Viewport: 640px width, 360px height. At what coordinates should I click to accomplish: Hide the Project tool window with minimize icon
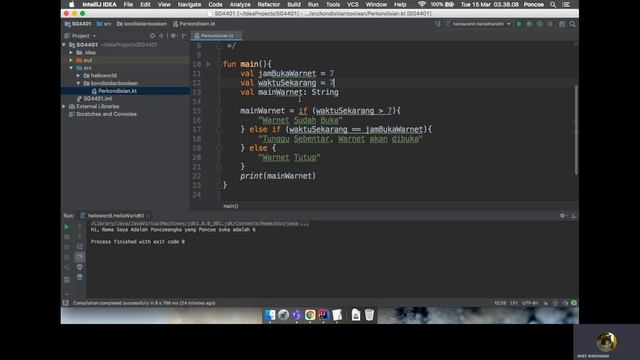click(184, 36)
